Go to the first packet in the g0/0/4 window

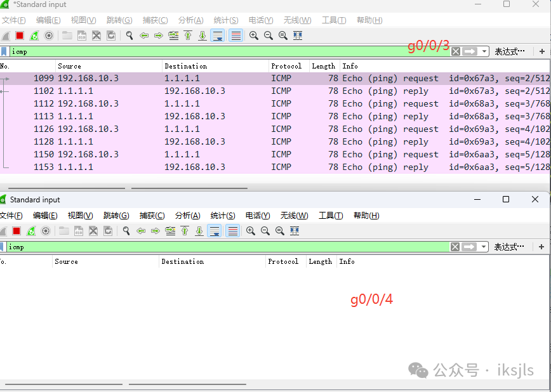(x=185, y=231)
